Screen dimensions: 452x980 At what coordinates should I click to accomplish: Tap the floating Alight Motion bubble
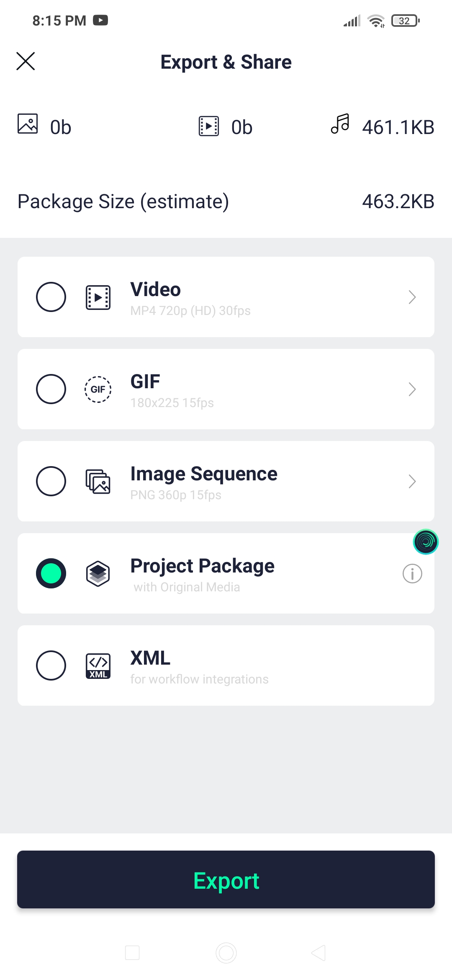(x=426, y=542)
